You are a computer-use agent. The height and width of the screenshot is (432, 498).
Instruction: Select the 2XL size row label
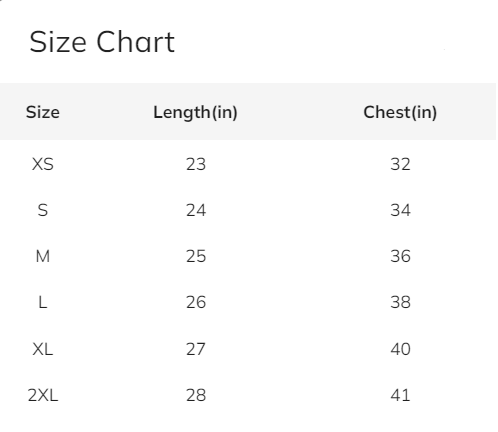coord(43,395)
